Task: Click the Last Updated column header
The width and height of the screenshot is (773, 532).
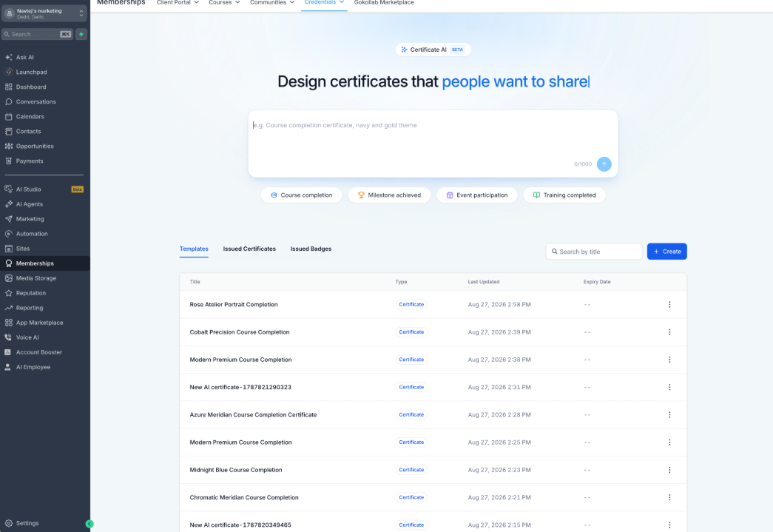Action: pos(484,282)
